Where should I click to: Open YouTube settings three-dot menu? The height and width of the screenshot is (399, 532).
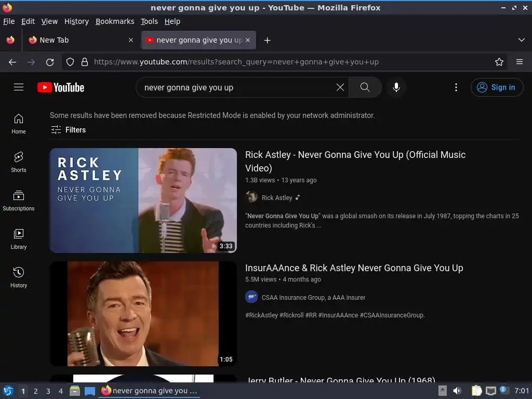click(x=456, y=87)
